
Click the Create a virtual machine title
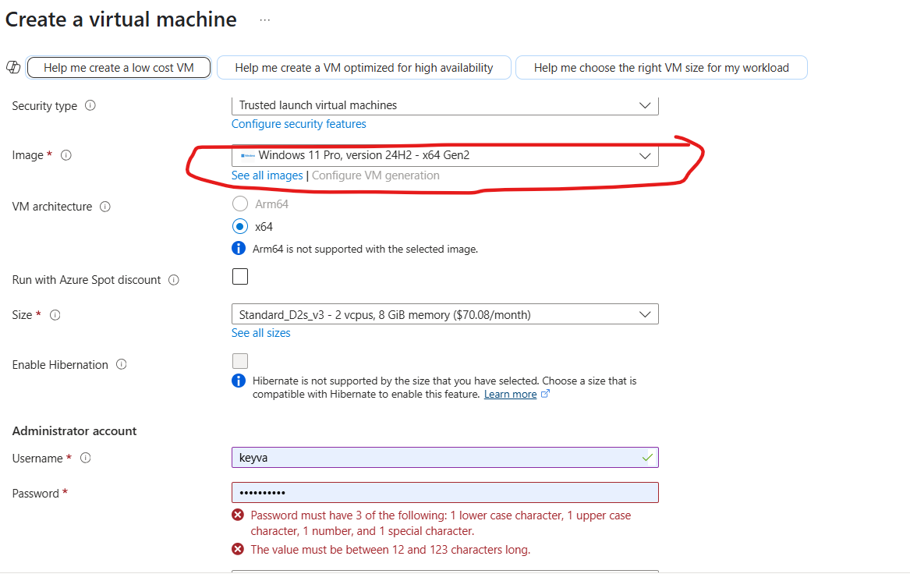click(x=121, y=19)
